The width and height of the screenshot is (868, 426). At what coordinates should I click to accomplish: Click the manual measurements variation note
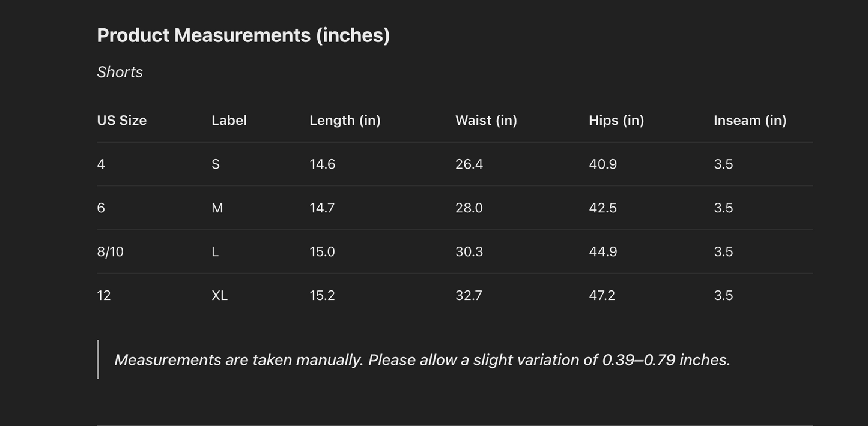[422, 359]
